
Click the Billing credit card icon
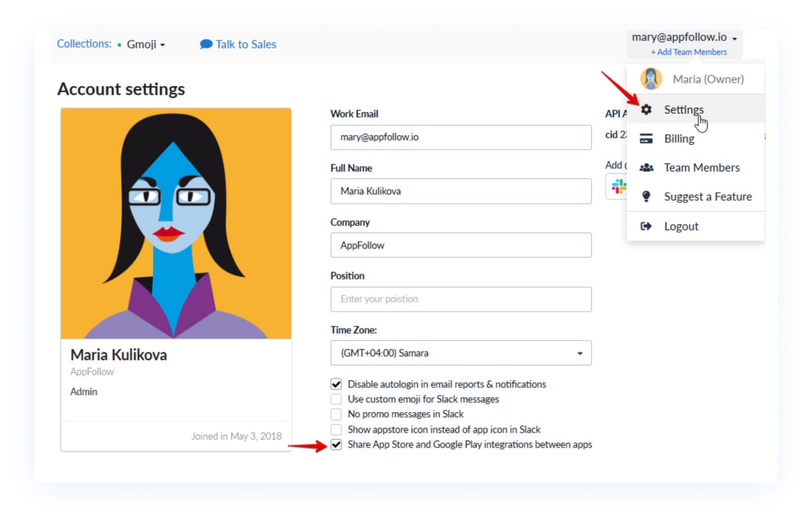click(x=646, y=139)
